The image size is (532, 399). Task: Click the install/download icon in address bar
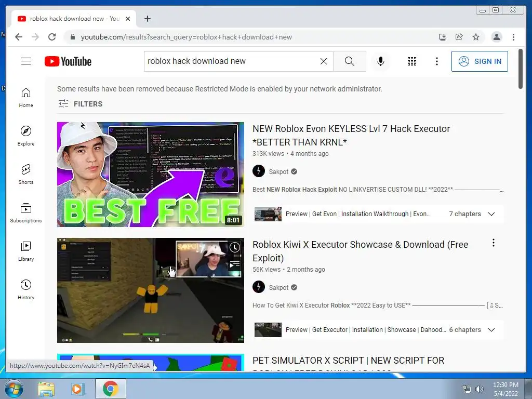(x=443, y=37)
